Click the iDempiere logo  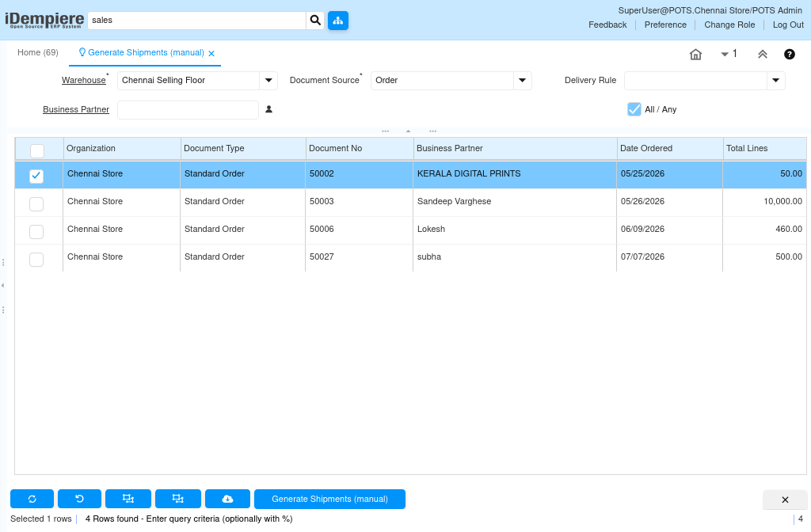[x=44, y=20]
